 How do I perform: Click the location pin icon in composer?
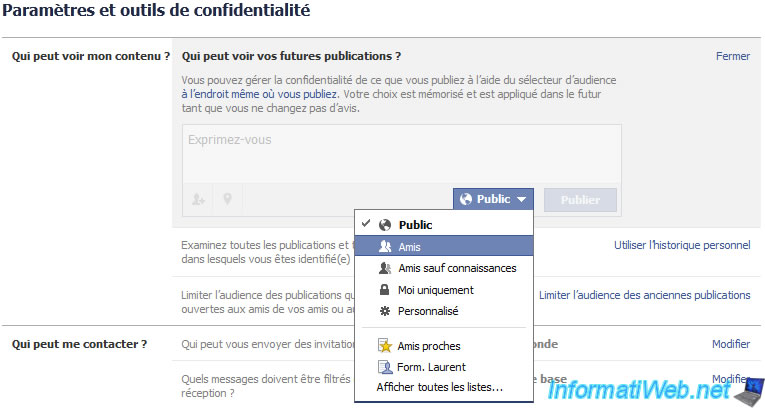point(227,199)
